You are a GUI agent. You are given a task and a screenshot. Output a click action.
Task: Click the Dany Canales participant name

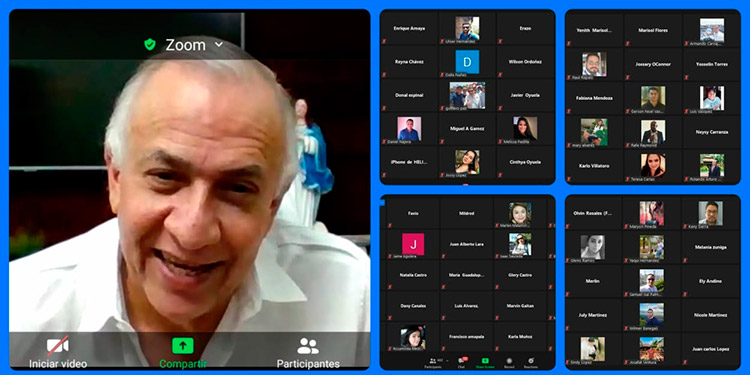click(x=413, y=306)
